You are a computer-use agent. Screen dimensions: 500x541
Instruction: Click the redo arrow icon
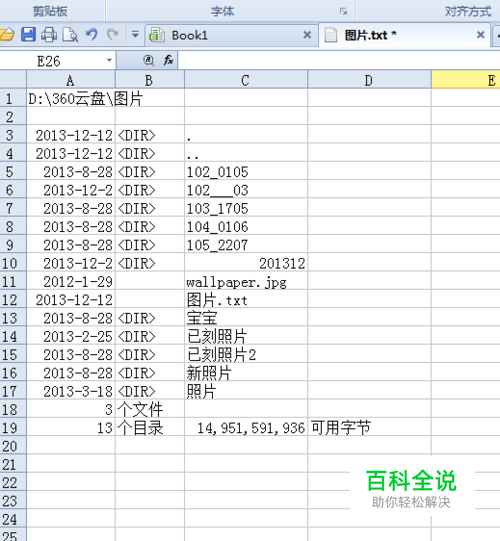(x=112, y=35)
